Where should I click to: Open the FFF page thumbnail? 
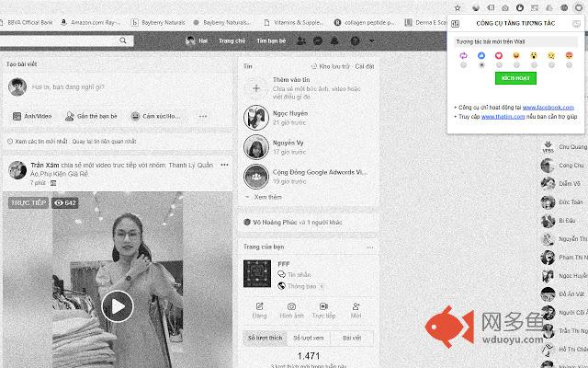tap(257, 274)
